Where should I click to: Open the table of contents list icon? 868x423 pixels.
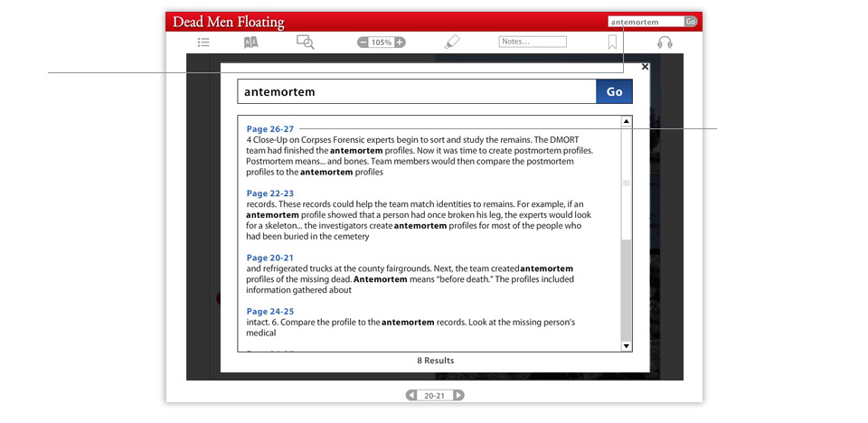(204, 42)
